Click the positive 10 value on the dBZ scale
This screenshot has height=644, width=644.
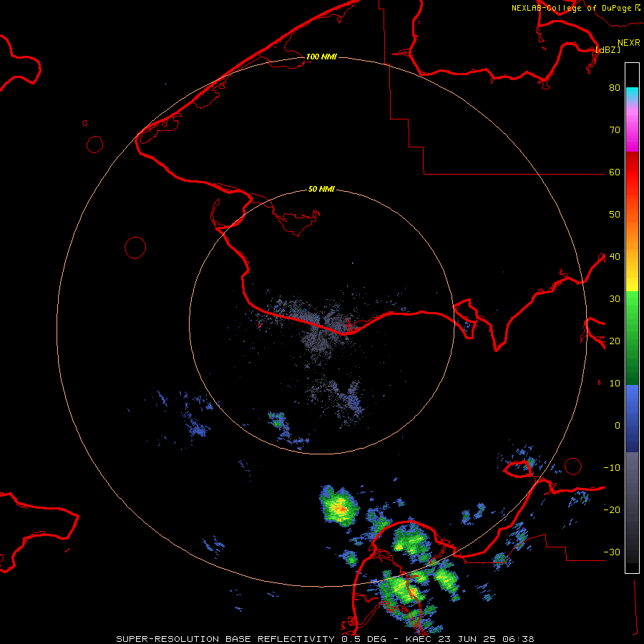tap(615, 384)
